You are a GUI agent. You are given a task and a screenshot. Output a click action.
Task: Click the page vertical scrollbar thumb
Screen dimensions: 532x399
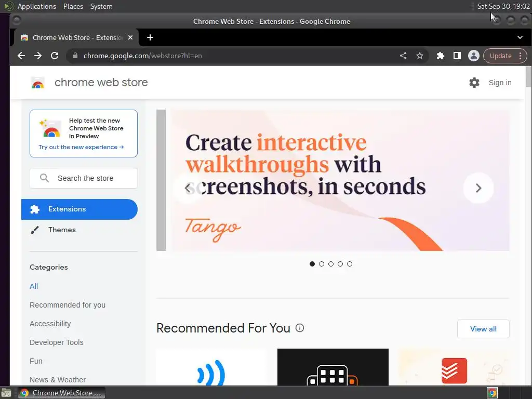point(528,77)
